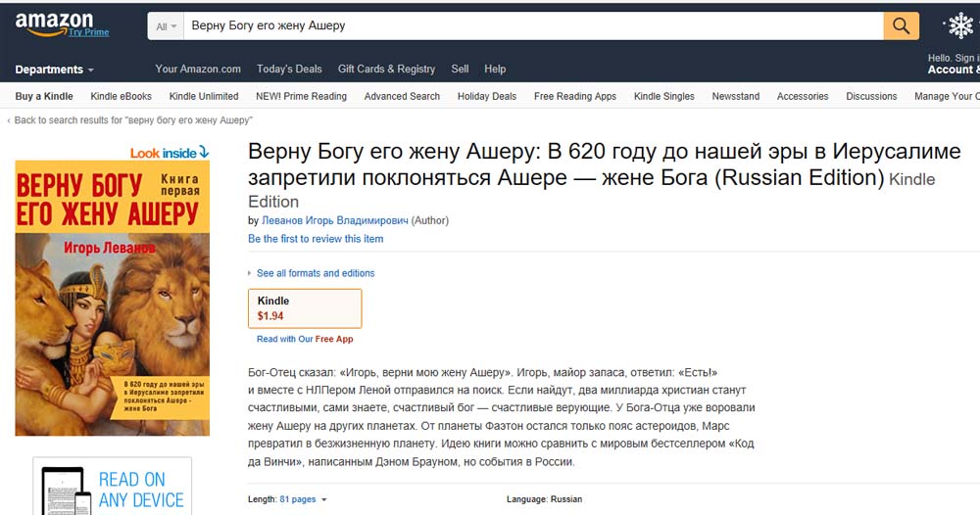Open author Леванов Игорь Владимирович page

coord(335,220)
